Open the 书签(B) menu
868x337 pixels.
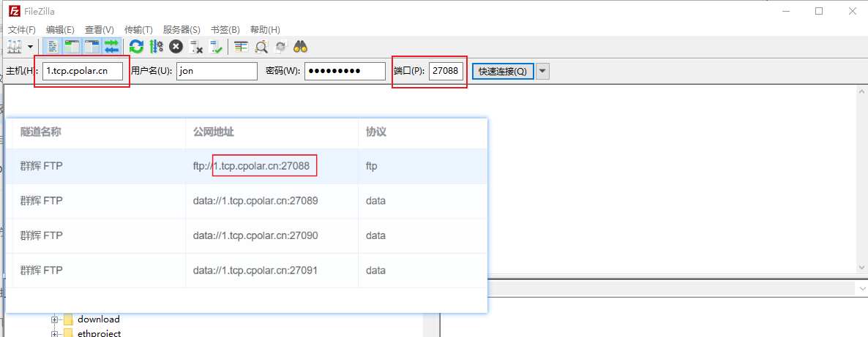click(x=225, y=29)
